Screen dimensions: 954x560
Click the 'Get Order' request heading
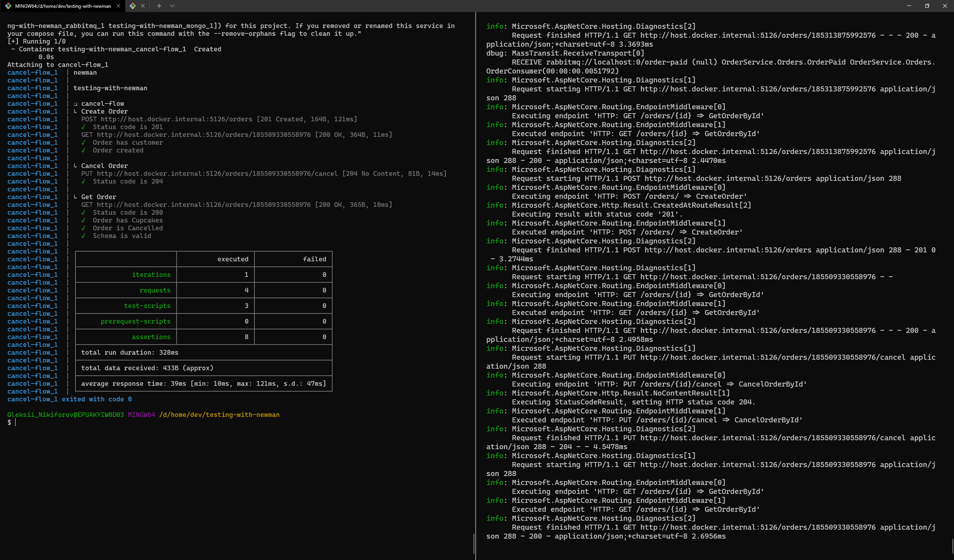tap(98, 197)
